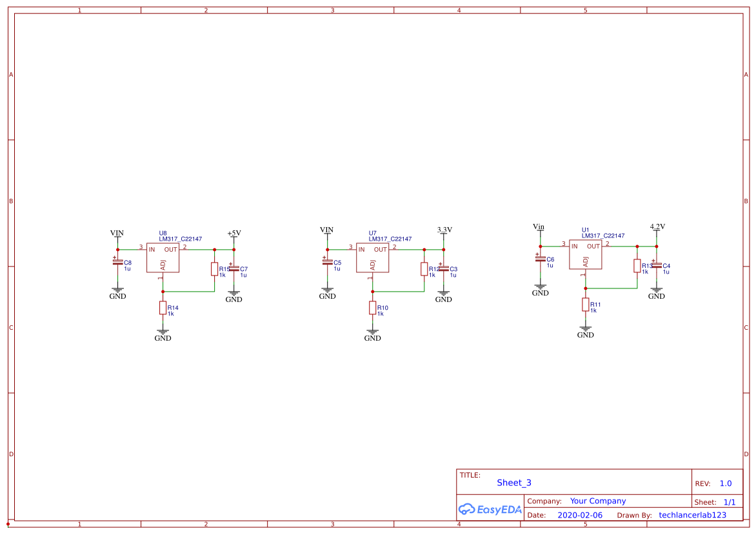Select the LM317 regulator U1
The height and width of the screenshot is (535, 756).
(x=586, y=254)
